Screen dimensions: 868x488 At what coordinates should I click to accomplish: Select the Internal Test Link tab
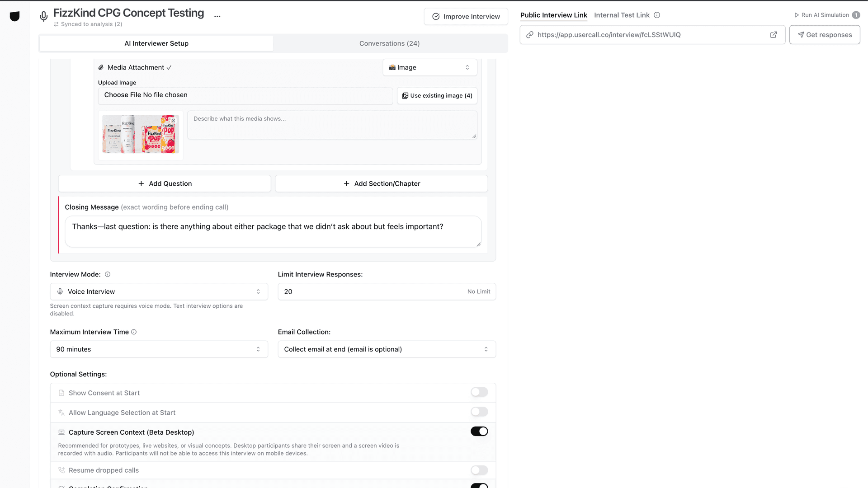pos(622,15)
